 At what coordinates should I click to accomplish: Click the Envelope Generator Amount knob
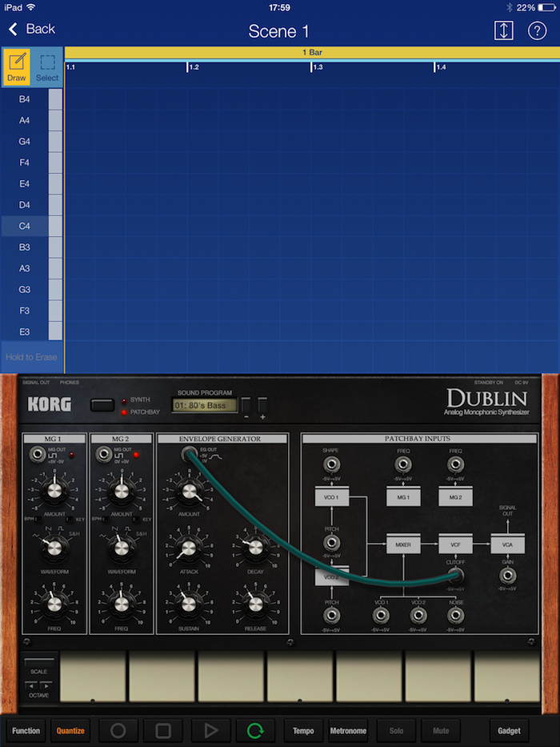(x=189, y=491)
